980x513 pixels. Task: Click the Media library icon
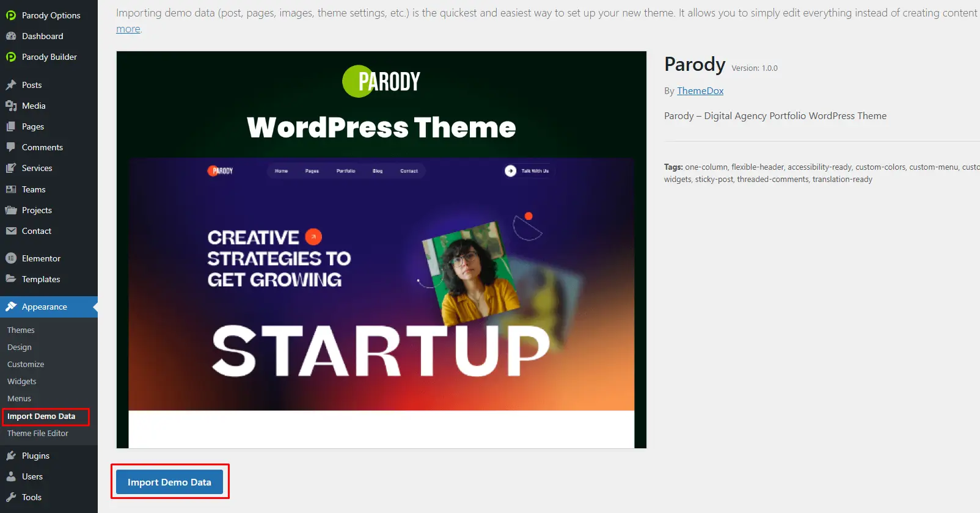point(11,106)
